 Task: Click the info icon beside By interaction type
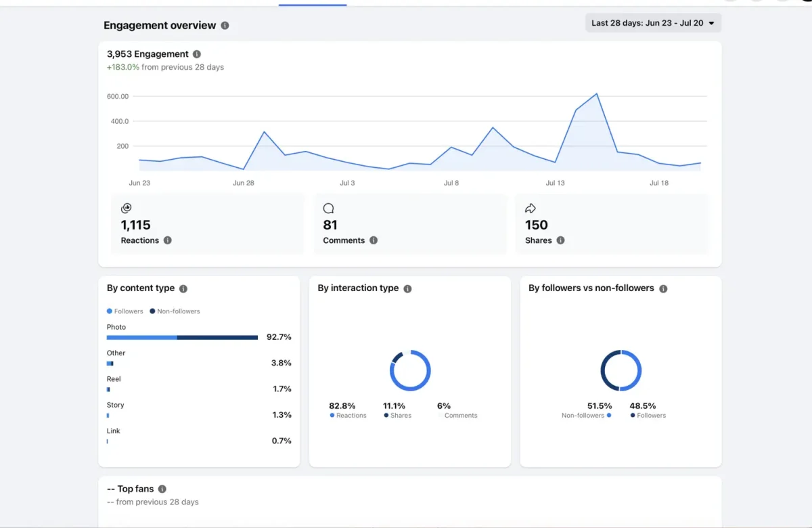(407, 288)
